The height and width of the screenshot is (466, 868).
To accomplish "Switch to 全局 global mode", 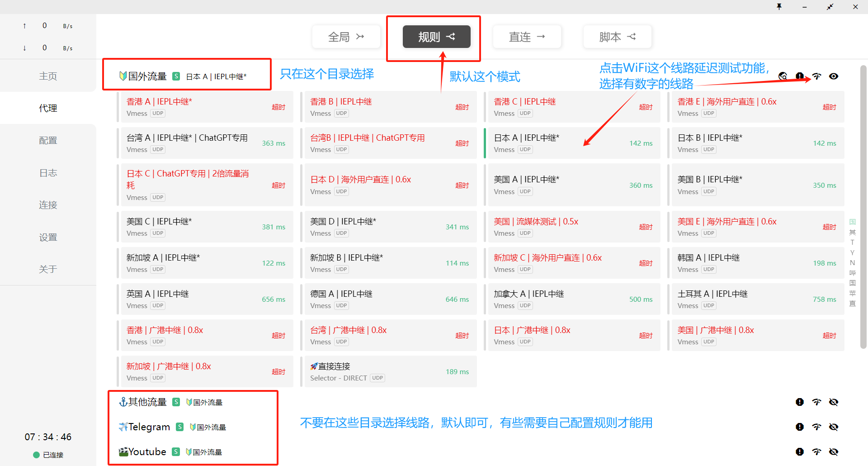I will (x=346, y=37).
